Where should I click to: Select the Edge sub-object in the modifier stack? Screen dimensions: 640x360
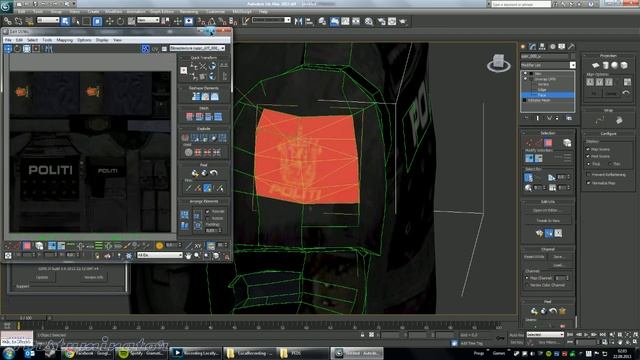click(542, 89)
